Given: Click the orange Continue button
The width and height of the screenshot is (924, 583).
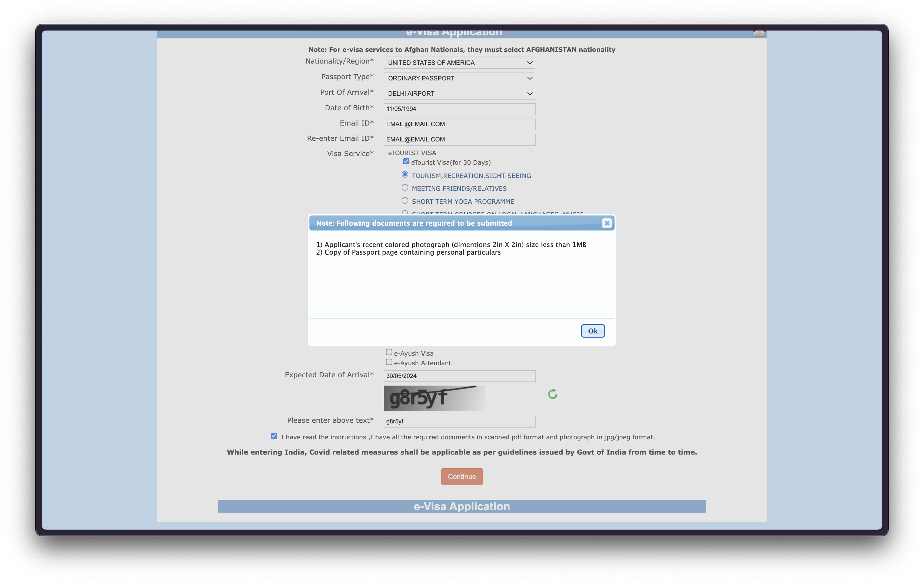Looking at the screenshot, I should point(462,476).
